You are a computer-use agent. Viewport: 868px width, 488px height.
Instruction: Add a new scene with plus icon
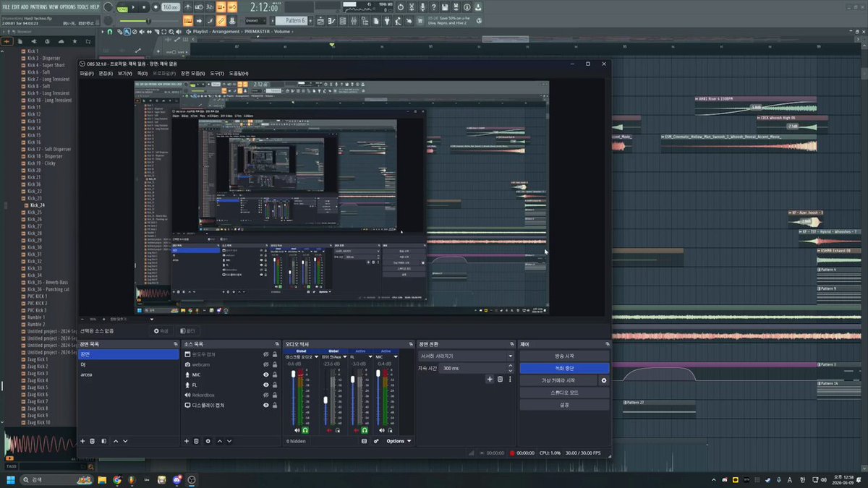pyautogui.click(x=82, y=441)
